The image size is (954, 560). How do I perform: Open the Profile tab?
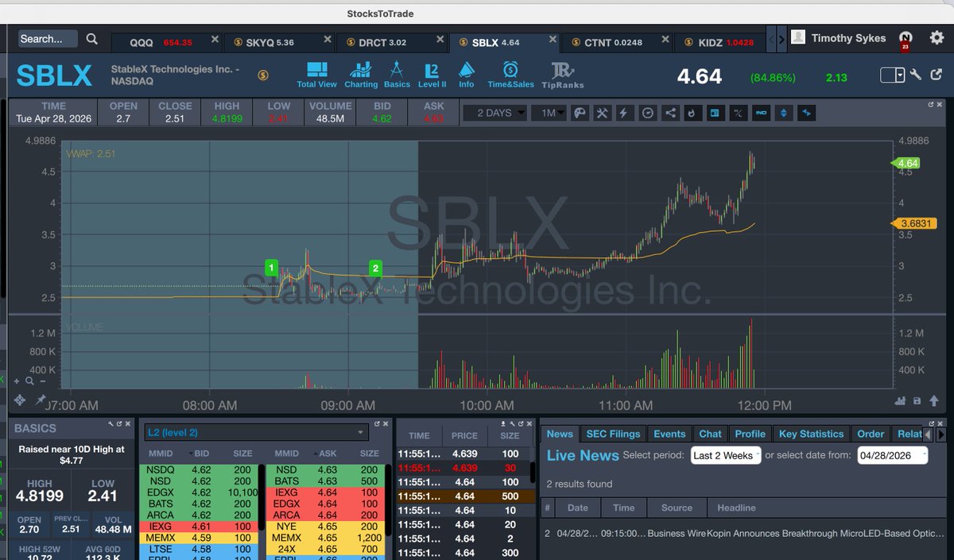750,434
